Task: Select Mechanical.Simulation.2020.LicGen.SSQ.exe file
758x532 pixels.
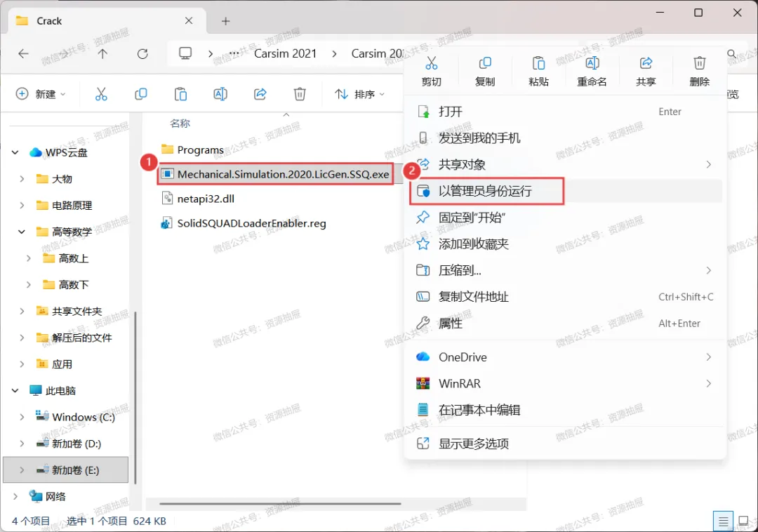Action: [276, 174]
